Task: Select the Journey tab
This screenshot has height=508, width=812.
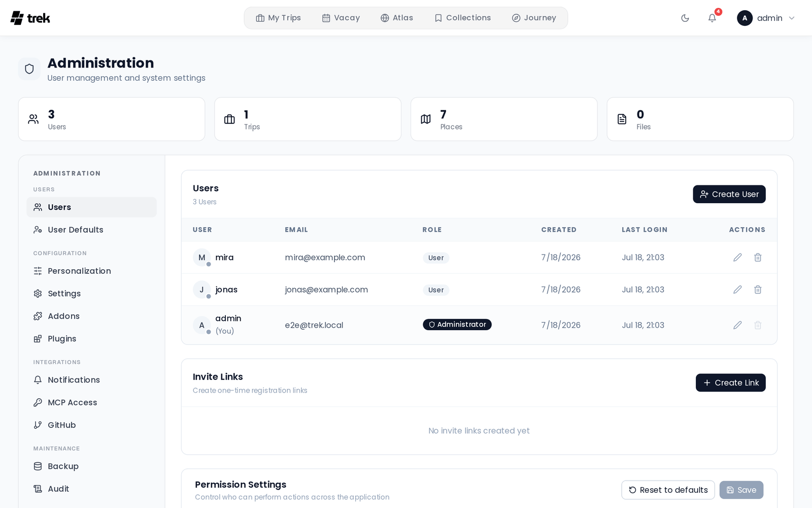Action: pos(534,18)
